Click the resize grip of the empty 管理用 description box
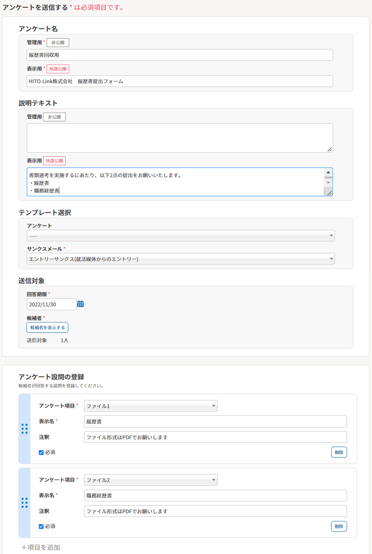372x554 pixels. point(329,149)
